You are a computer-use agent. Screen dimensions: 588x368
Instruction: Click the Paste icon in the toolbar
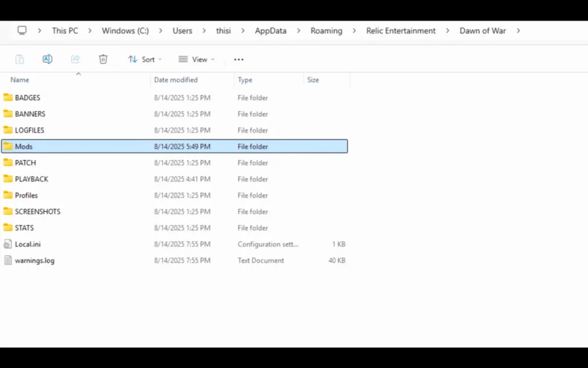pyautogui.click(x=20, y=59)
